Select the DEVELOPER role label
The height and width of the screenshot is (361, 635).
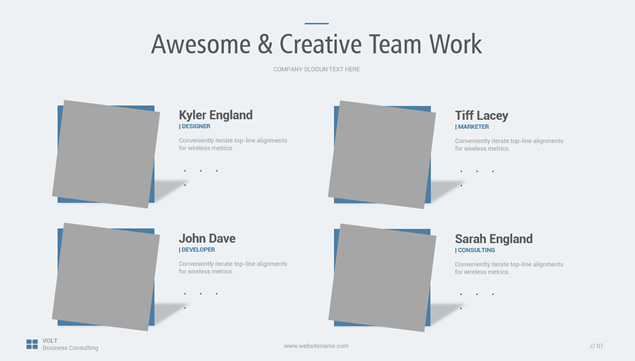click(198, 250)
